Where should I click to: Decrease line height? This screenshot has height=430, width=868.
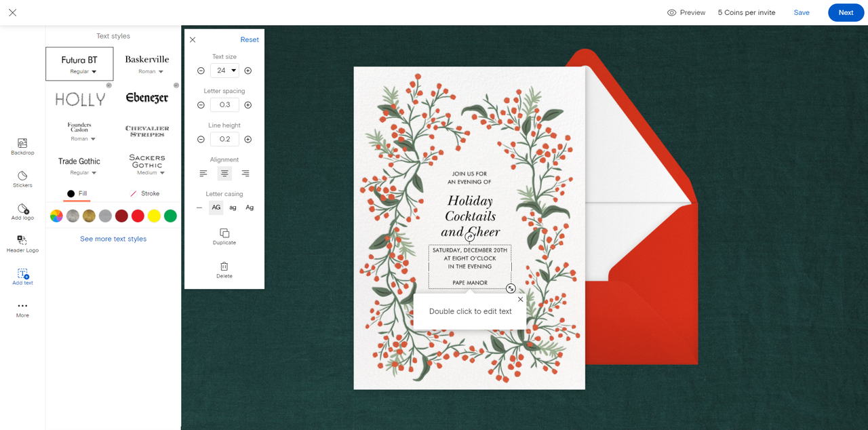click(x=201, y=139)
